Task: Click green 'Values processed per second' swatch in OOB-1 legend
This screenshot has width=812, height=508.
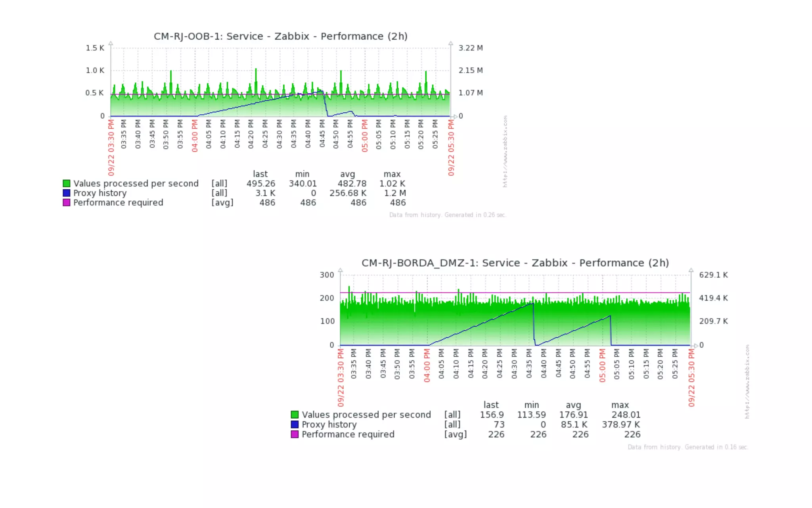Action: click(x=66, y=183)
